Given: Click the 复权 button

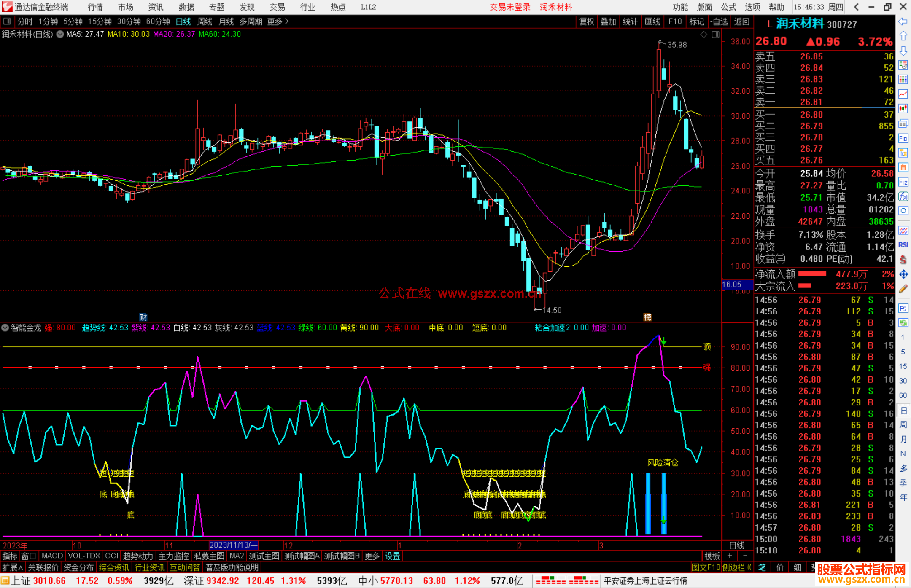Looking at the screenshot, I should 586,21.
